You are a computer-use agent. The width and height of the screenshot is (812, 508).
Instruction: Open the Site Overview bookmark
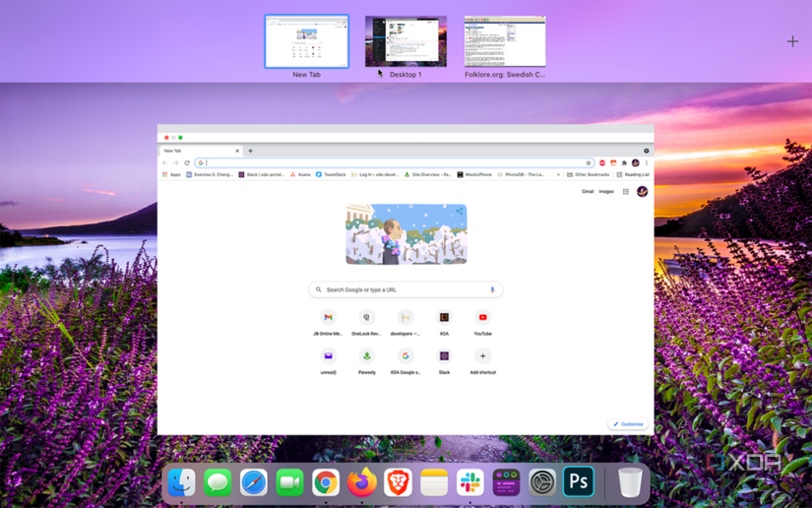(x=428, y=174)
